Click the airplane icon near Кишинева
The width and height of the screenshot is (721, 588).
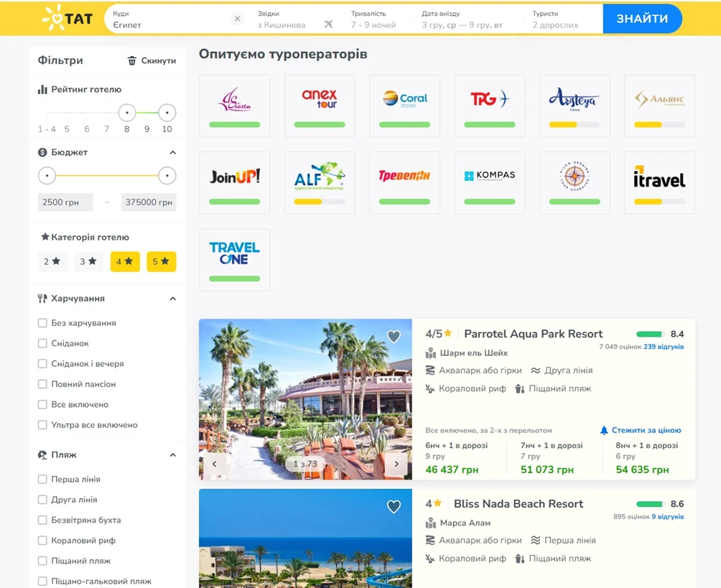[x=328, y=24]
